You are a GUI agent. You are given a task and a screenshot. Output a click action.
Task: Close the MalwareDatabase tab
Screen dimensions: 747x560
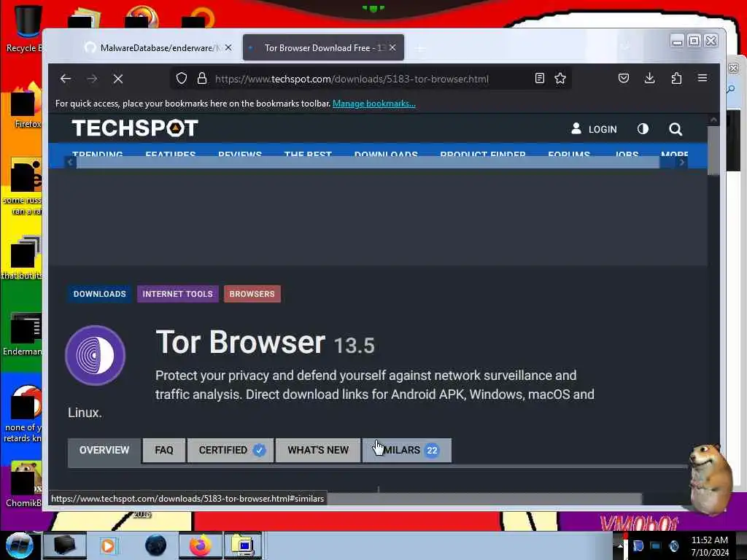point(228,47)
